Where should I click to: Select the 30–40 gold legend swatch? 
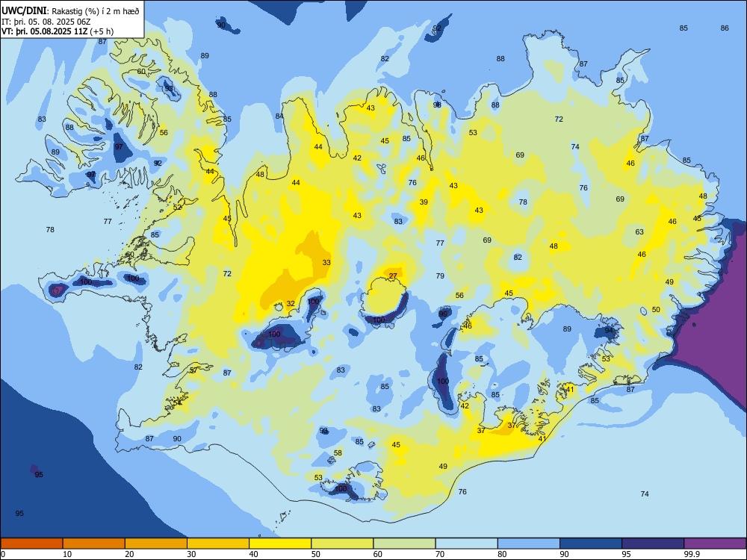218,544
